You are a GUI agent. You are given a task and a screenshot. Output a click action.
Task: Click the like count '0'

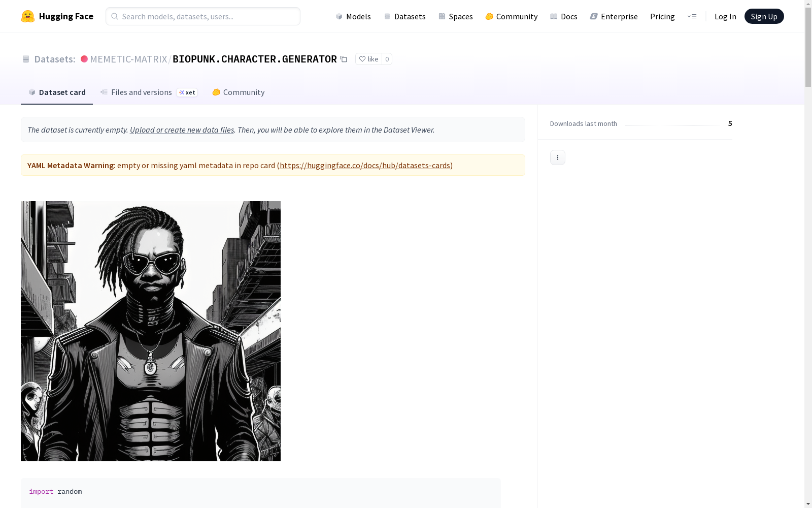tap(387, 59)
